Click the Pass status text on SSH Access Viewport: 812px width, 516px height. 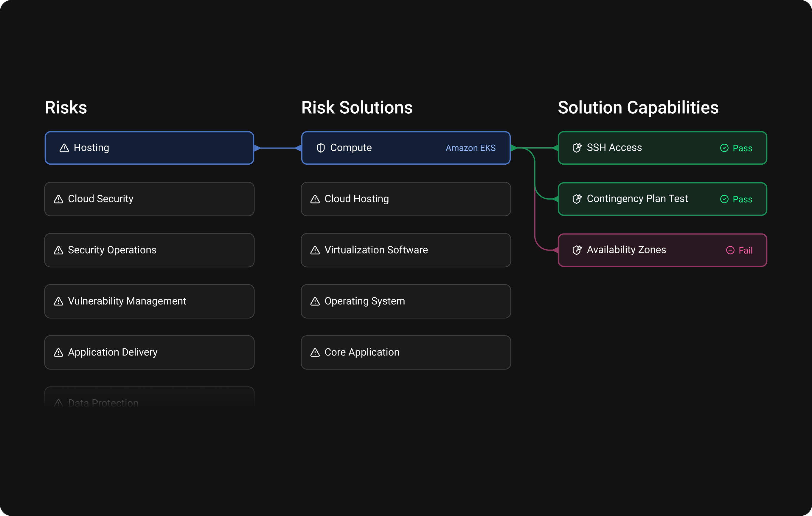click(743, 148)
